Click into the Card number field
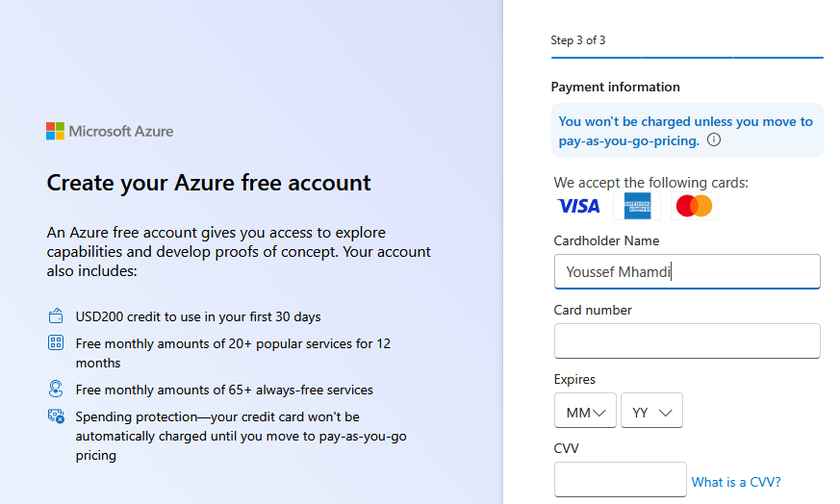 tap(687, 341)
